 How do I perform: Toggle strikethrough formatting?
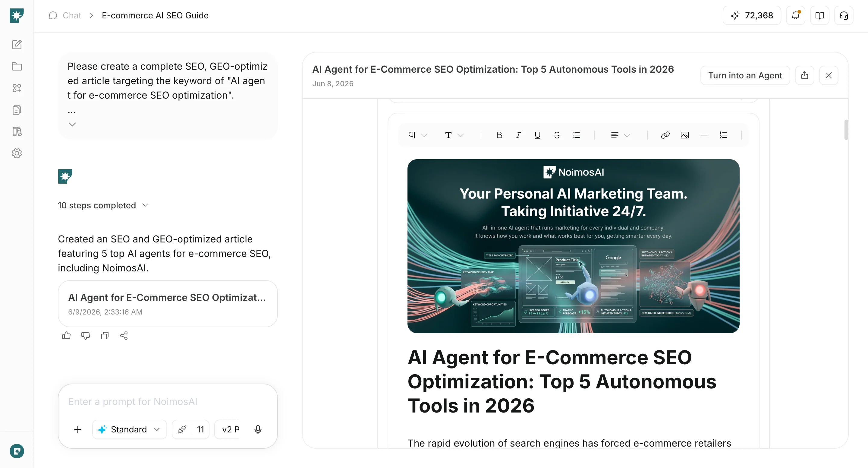557,135
